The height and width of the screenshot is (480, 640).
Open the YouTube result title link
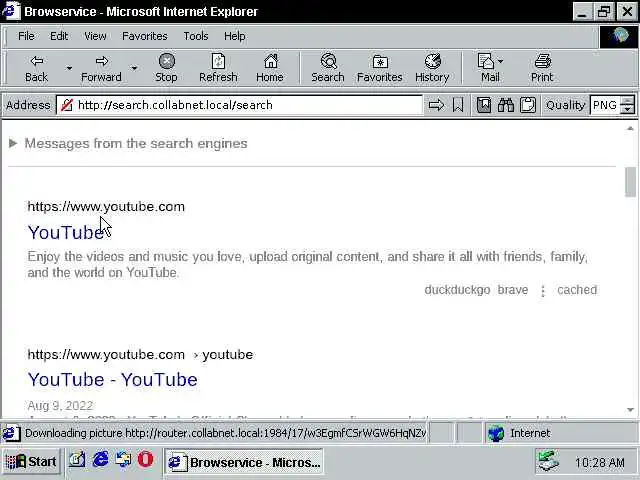65,233
